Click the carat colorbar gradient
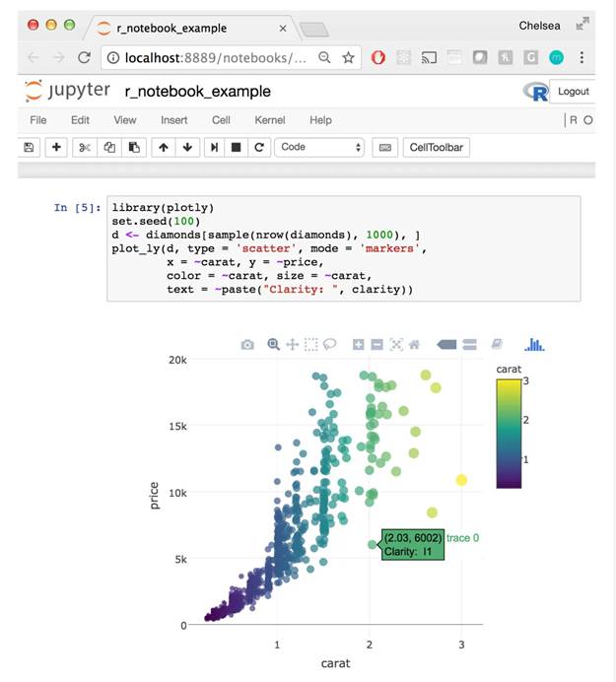 pos(509,434)
